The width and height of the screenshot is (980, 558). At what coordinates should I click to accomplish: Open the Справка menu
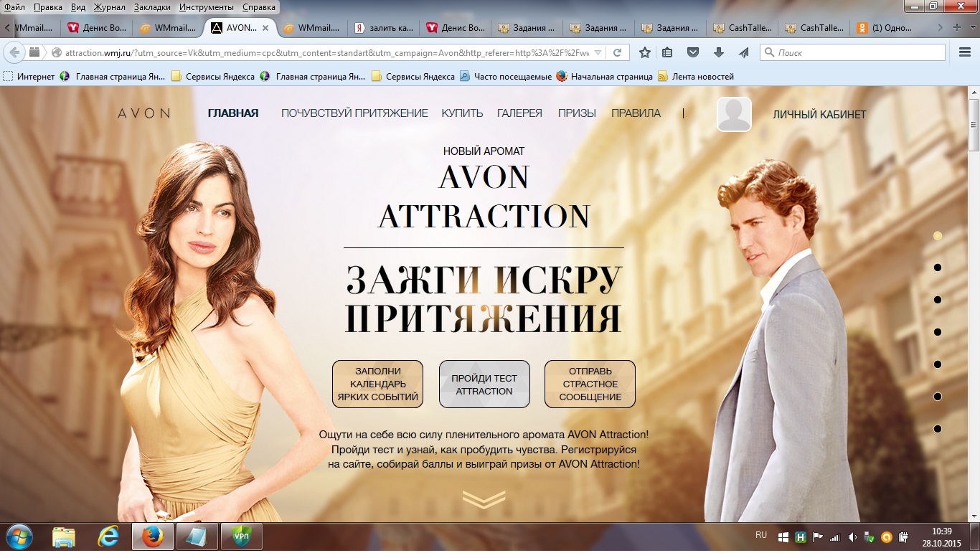point(259,6)
